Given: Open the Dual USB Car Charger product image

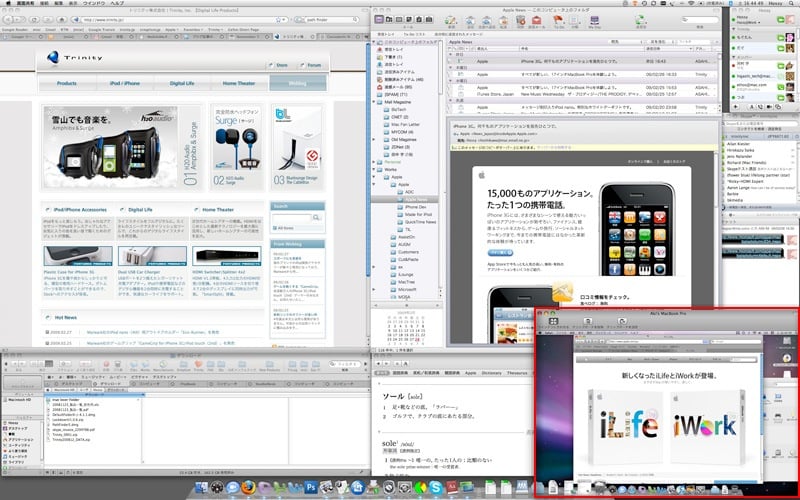Looking at the screenshot, I should coord(152,256).
